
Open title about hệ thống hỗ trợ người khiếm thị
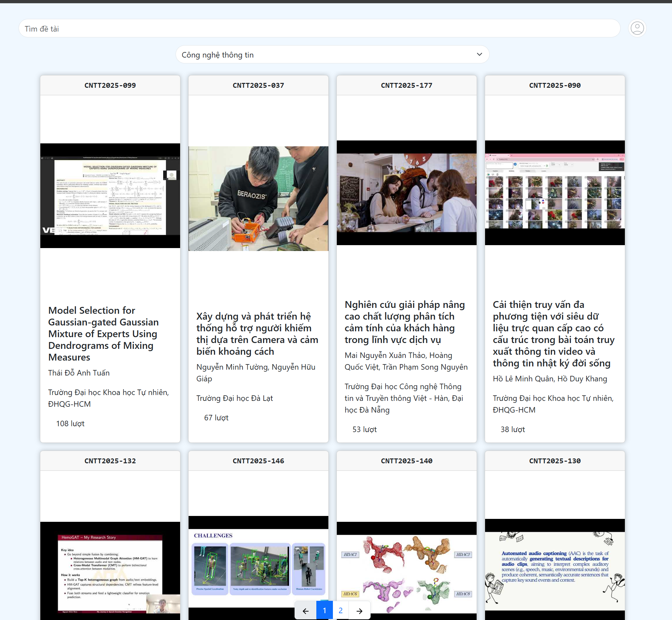[257, 334]
